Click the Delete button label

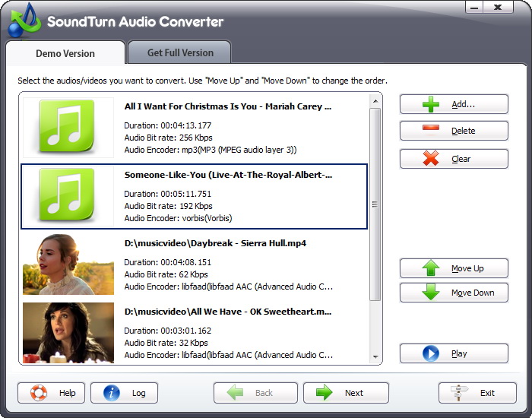(x=463, y=131)
